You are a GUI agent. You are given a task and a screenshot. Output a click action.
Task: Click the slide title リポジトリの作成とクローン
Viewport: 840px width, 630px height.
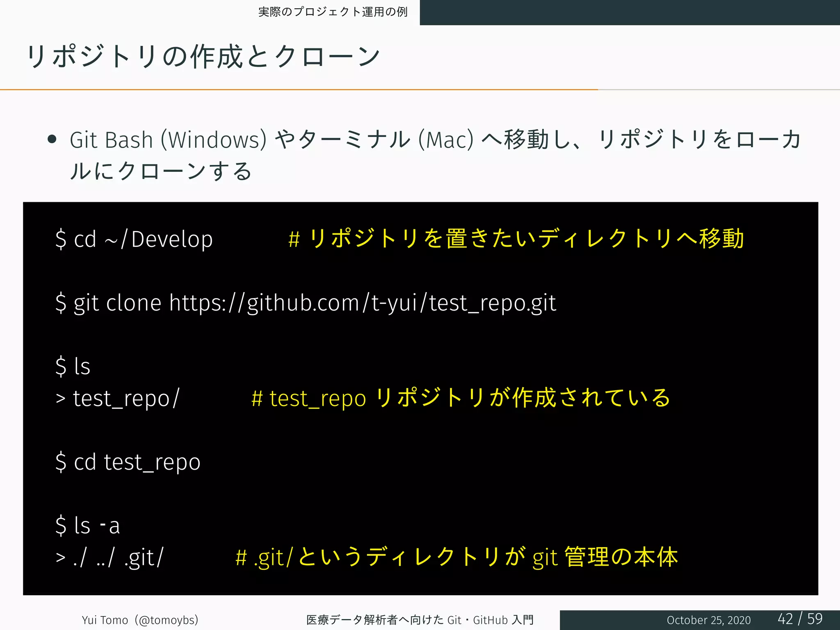pos(203,57)
